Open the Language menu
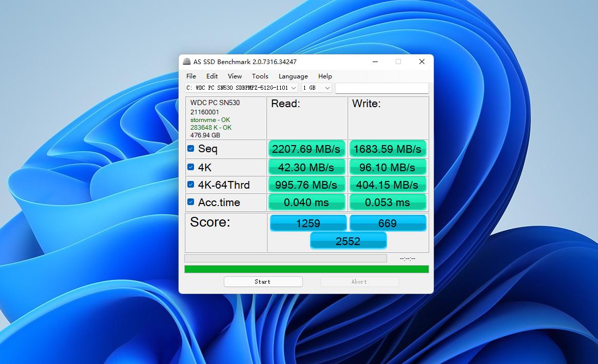 pos(293,76)
